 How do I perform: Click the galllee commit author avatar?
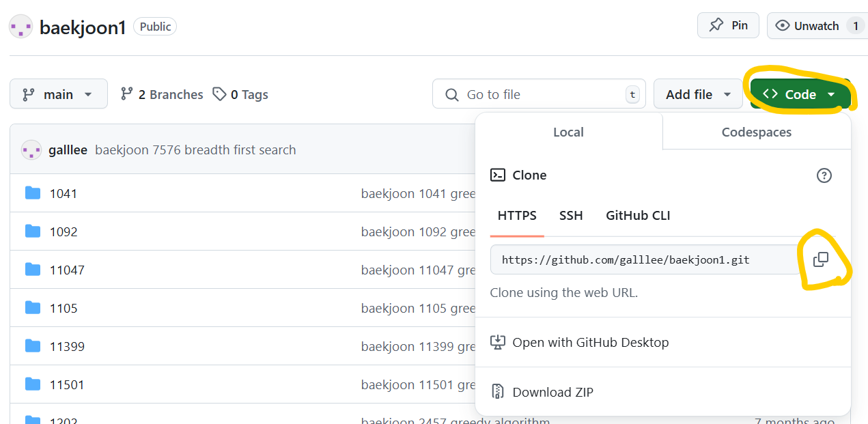click(x=31, y=150)
